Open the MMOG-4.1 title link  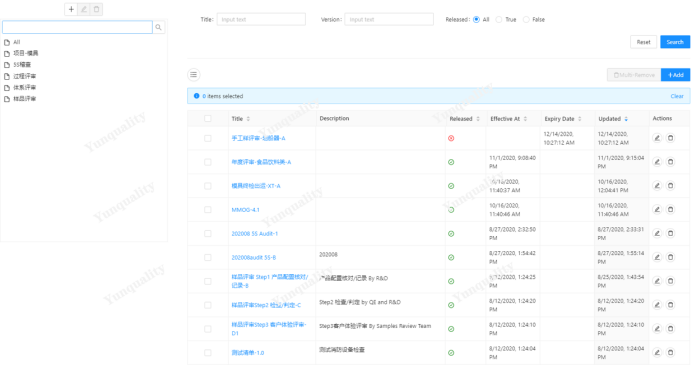click(x=245, y=210)
